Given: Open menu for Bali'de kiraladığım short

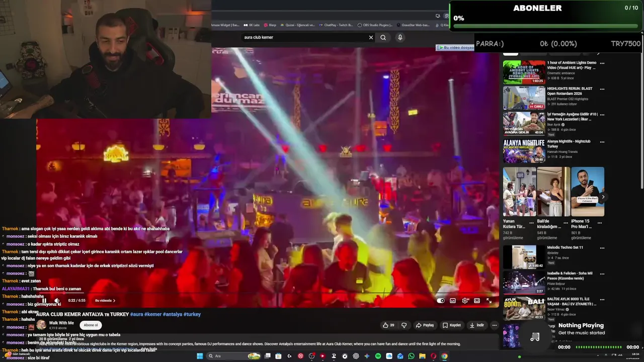Looking at the screenshot, I should 566,222.
